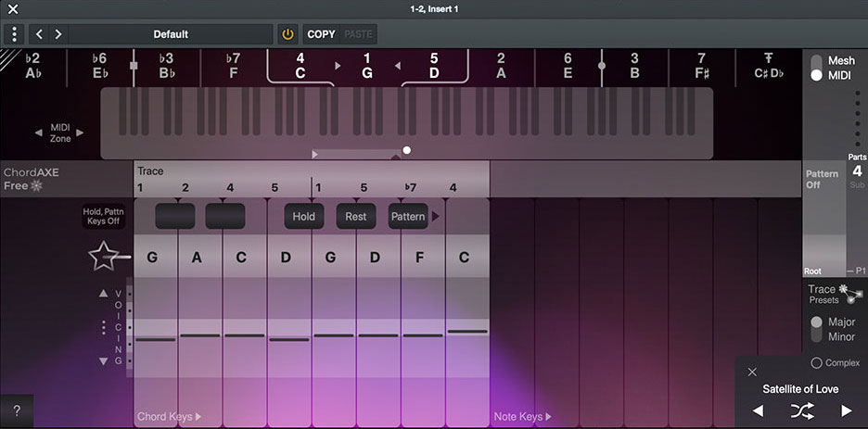Open the Default preset dropdown
Screen dimensions: 868x429
171,34
